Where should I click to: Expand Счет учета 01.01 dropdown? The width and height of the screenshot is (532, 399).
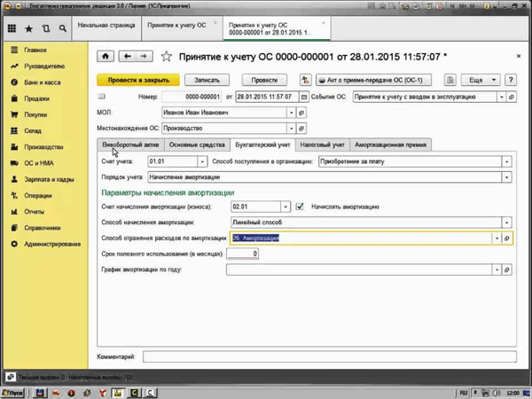point(201,161)
